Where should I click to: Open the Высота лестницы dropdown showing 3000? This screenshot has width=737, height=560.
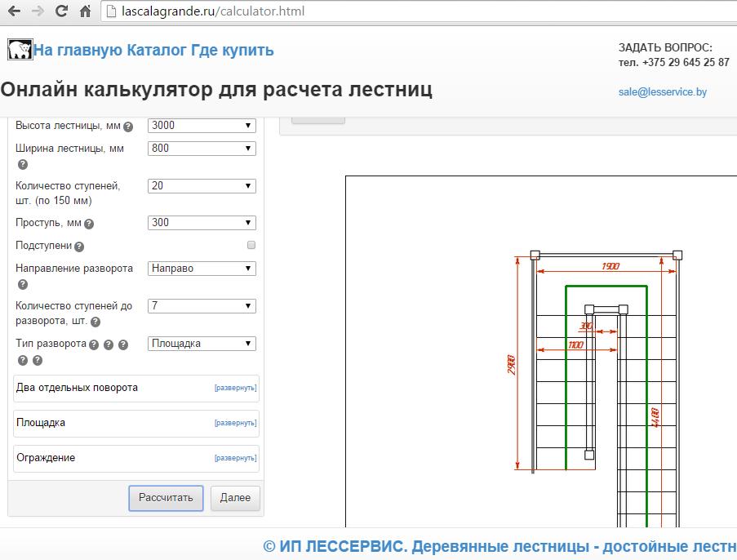(x=202, y=126)
